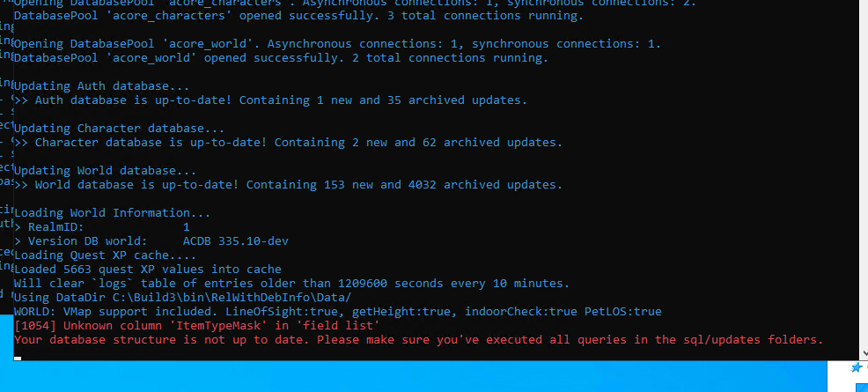Viewport: 868px width, 392px height.
Task: Click "Character database is up-to-date!" line
Action: pyautogui.click(x=289, y=143)
